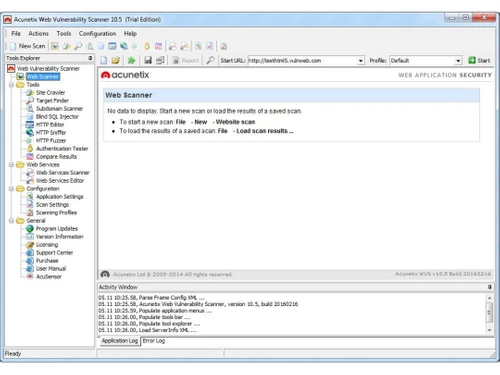Collapse the General folder node
500x375 pixels.
click(11, 221)
